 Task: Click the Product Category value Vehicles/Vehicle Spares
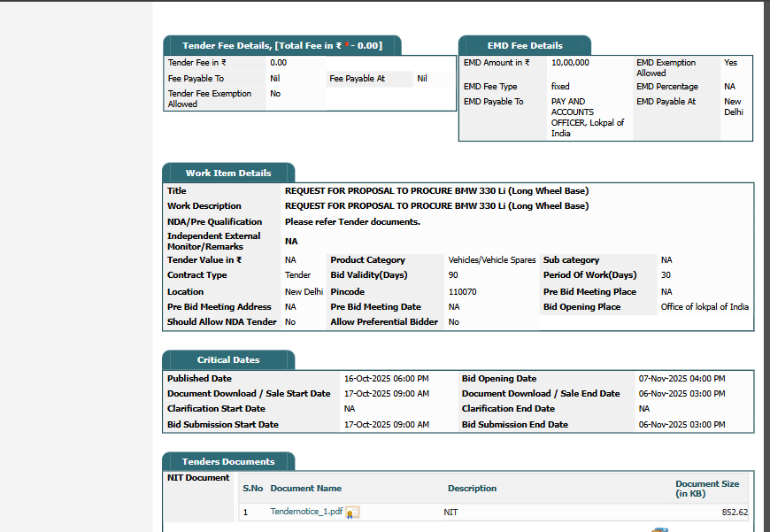492,260
